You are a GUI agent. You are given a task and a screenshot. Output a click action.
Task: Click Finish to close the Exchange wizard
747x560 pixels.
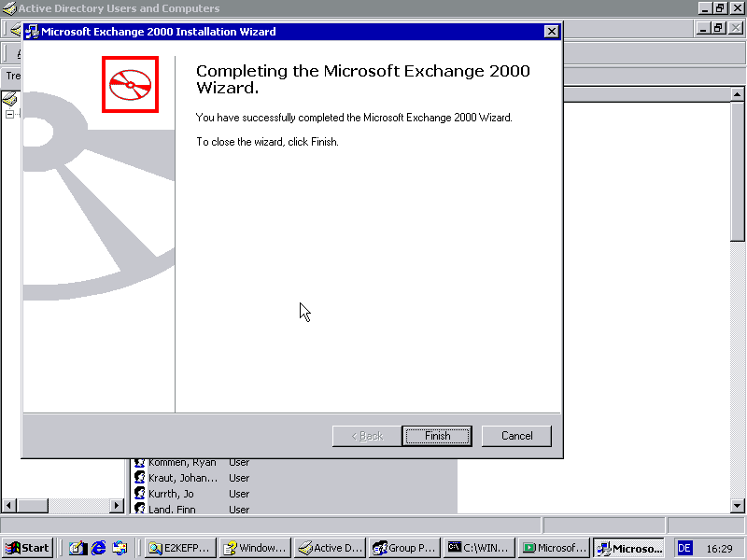[437, 436]
